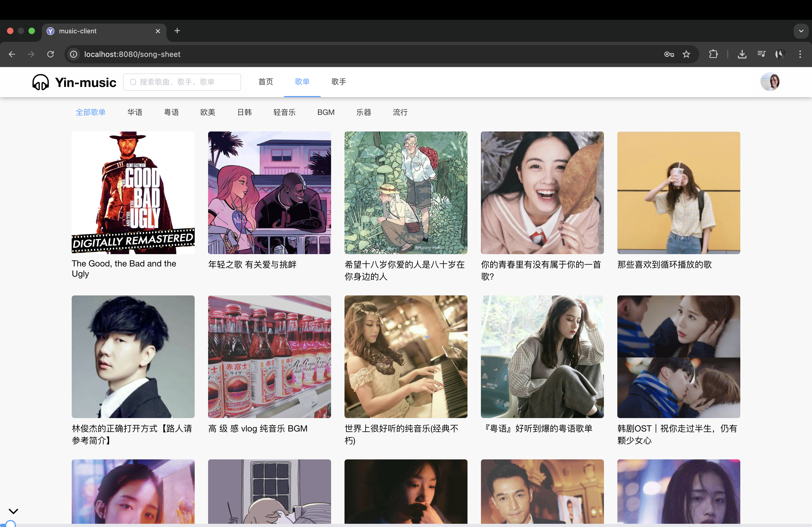The width and height of the screenshot is (812, 527).
Task: Open the user avatar in header
Action: (x=770, y=82)
